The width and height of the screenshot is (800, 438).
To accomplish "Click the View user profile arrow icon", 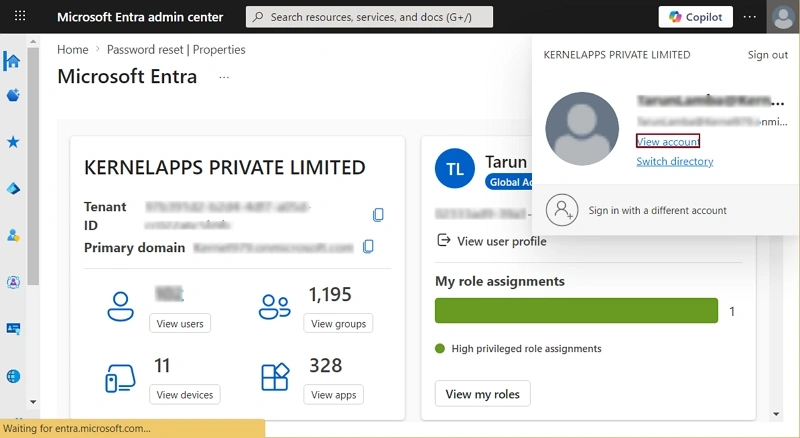I will pyautogui.click(x=444, y=240).
